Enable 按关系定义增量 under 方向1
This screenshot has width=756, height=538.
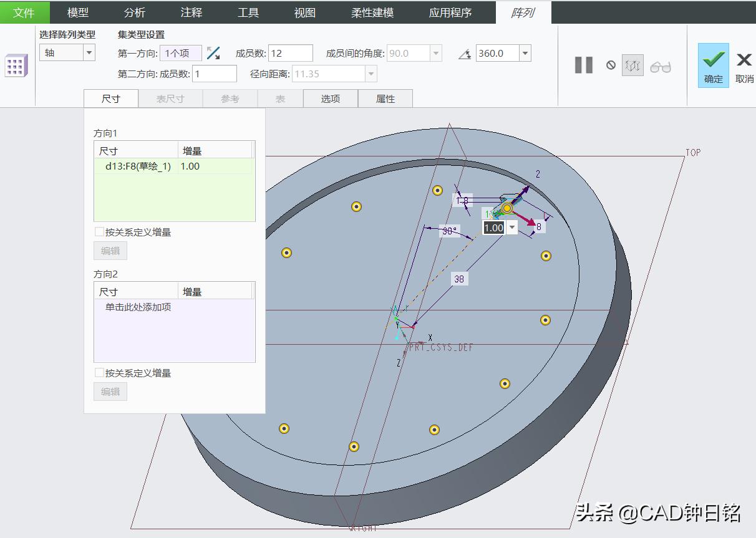click(99, 231)
